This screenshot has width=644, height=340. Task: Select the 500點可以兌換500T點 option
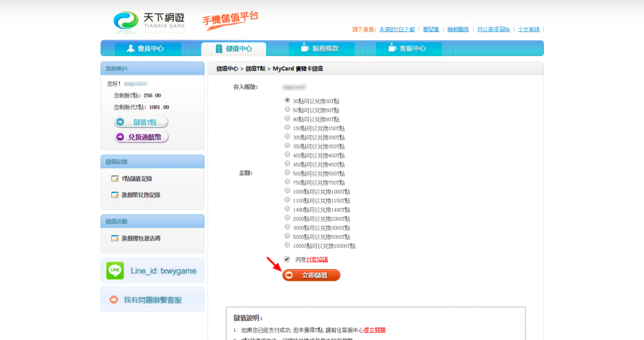pos(287,172)
